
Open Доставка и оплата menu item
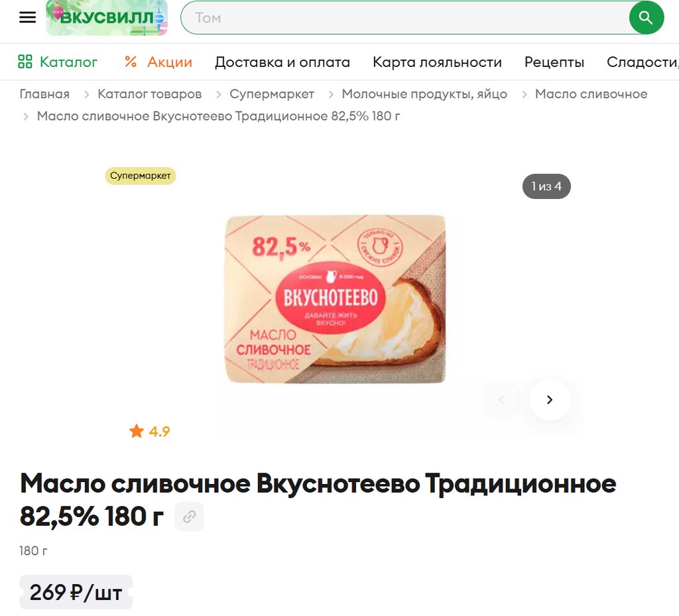[x=282, y=62]
